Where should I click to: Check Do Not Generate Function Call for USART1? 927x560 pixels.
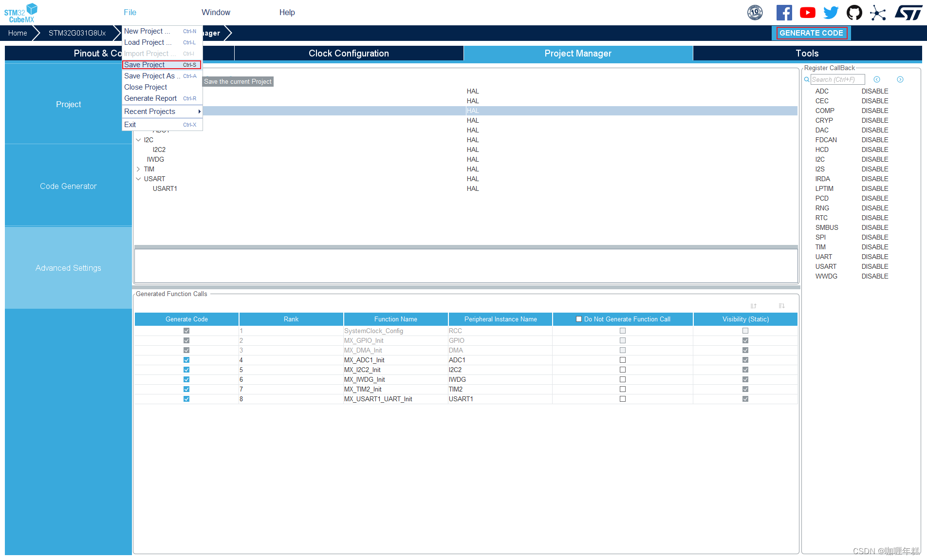pyautogui.click(x=623, y=399)
